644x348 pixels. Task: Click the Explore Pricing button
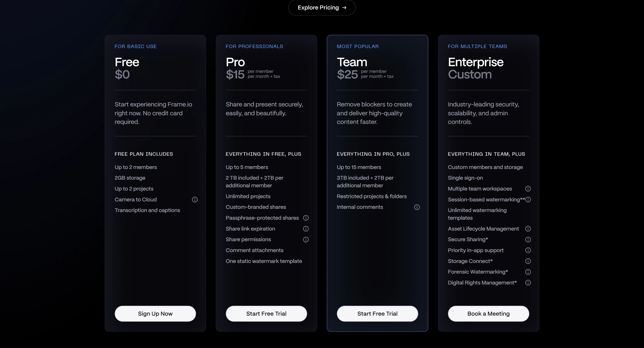[x=322, y=7]
